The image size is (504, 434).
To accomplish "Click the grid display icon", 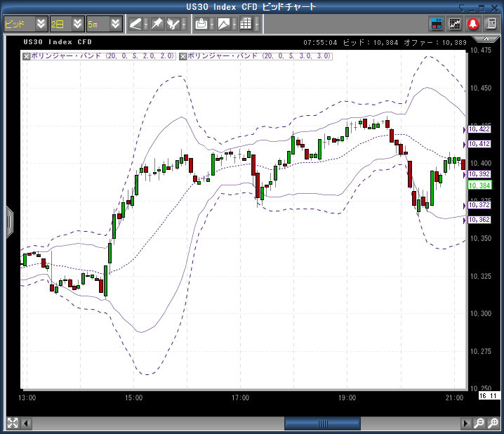I will point(246,24).
